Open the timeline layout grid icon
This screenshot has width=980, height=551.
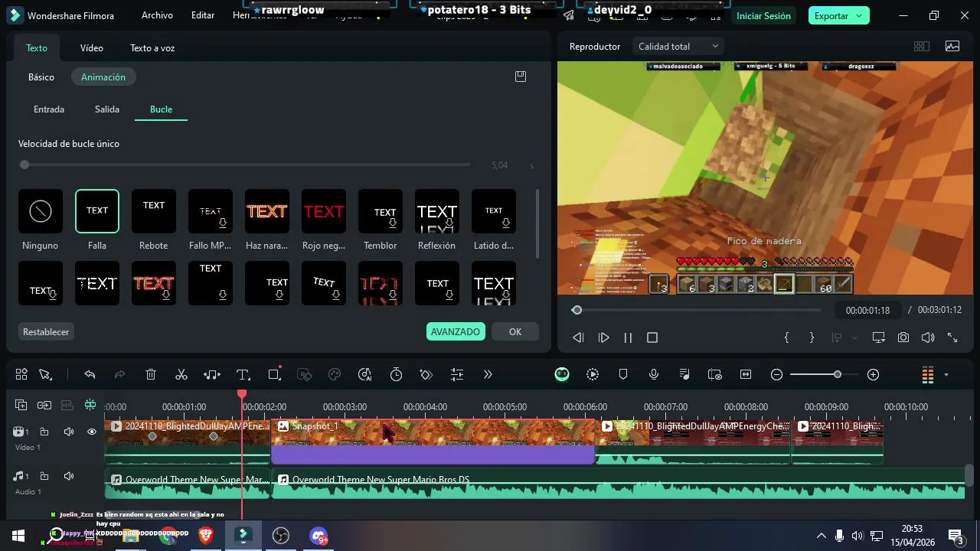(21, 374)
